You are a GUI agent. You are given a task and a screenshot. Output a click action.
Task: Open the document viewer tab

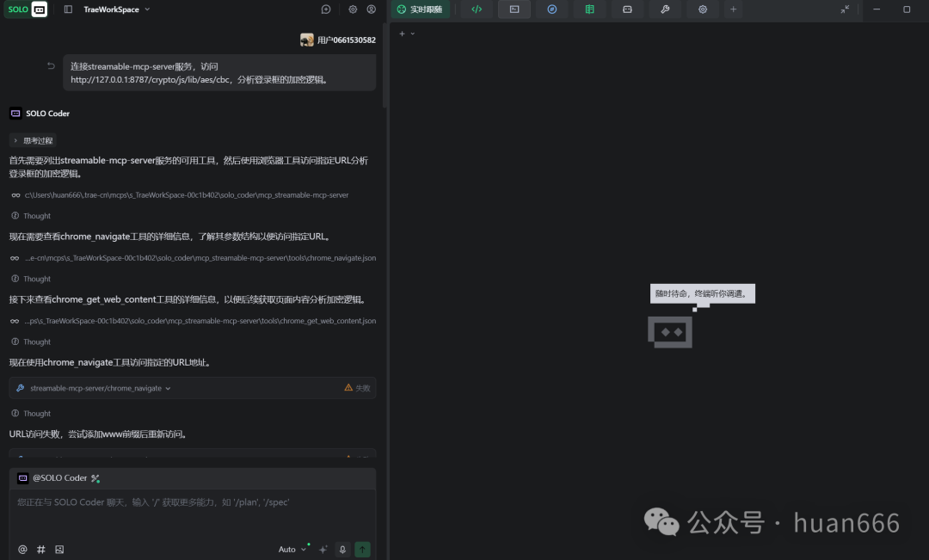pos(589,9)
